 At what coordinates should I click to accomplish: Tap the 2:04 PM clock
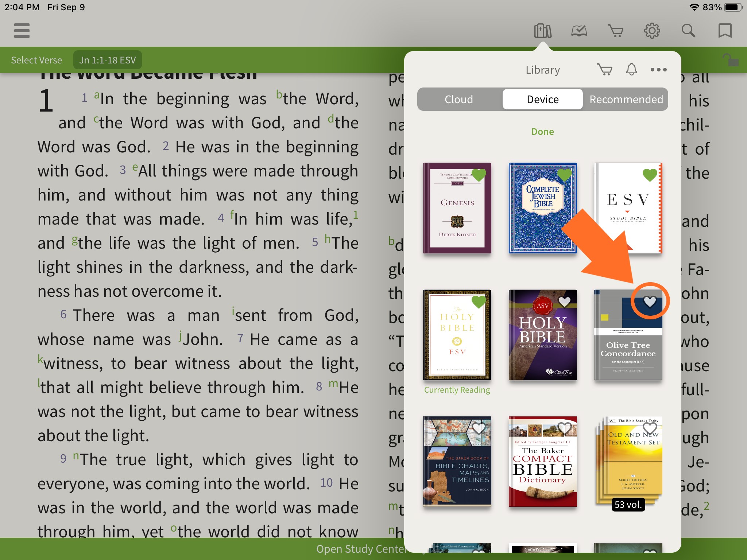point(22,7)
